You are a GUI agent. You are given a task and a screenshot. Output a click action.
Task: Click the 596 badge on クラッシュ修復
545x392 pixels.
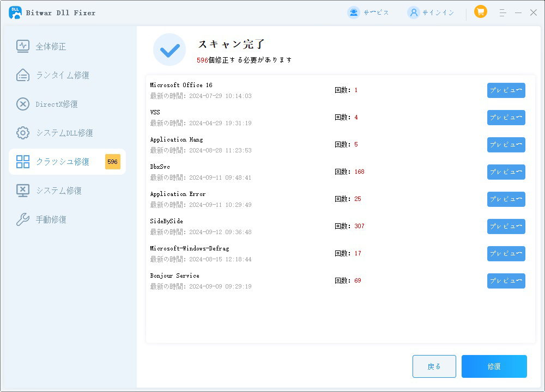(x=112, y=162)
